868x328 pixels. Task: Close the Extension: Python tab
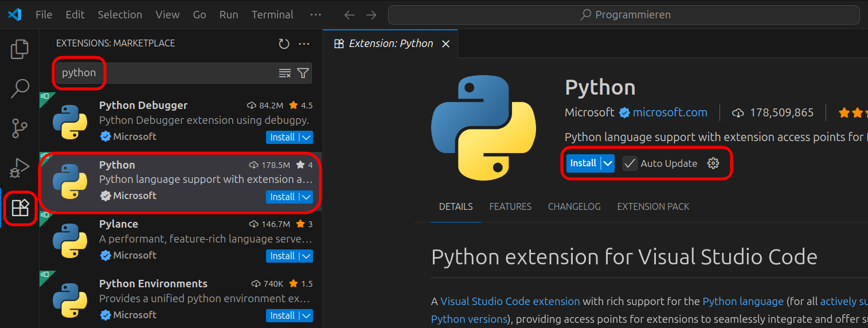click(x=446, y=44)
